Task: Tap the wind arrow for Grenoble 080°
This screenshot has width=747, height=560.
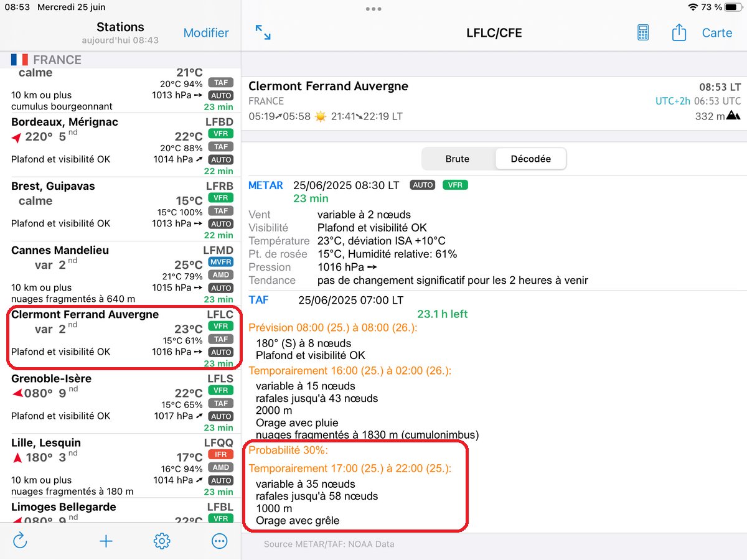Action: click(x=17, y=393)
